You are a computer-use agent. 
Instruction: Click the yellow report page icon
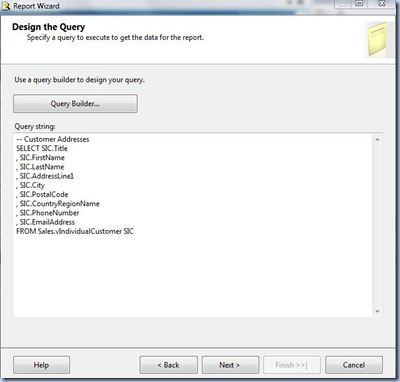point(377,39)
